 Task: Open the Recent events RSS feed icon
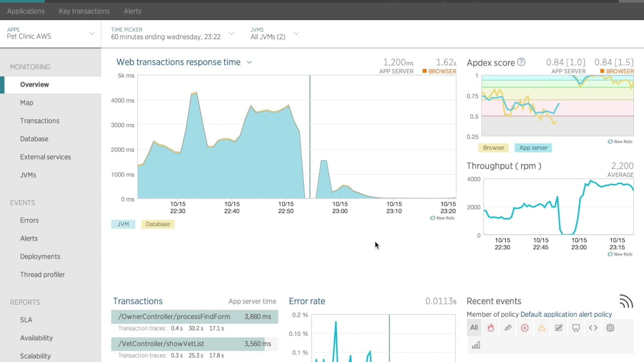coord(626,301)
